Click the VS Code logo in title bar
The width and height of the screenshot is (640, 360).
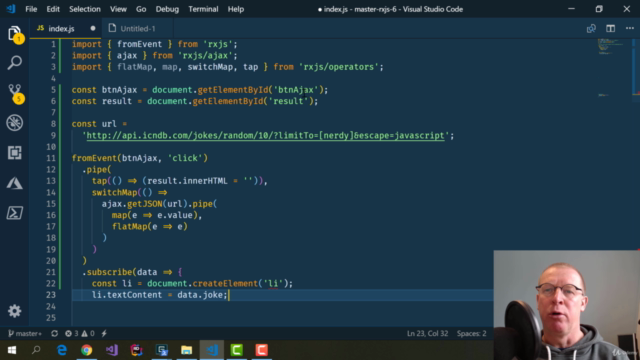coord(11,9)
